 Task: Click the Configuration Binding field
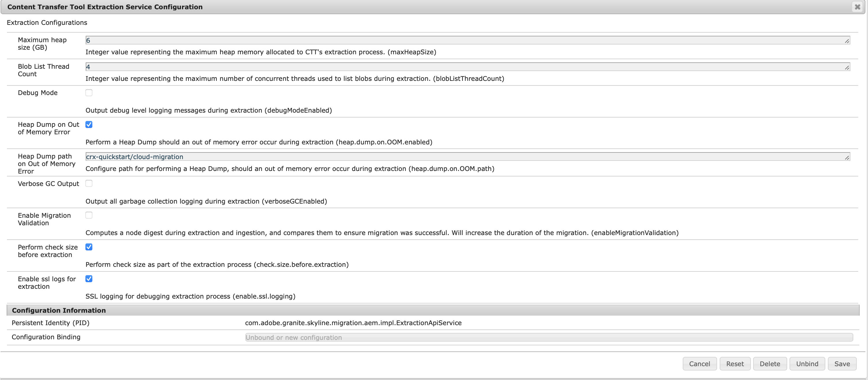[x=549, y=338]
